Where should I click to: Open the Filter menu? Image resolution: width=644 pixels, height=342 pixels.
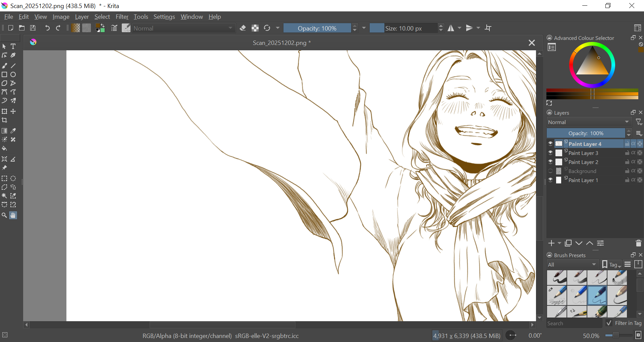pos(122,17)
